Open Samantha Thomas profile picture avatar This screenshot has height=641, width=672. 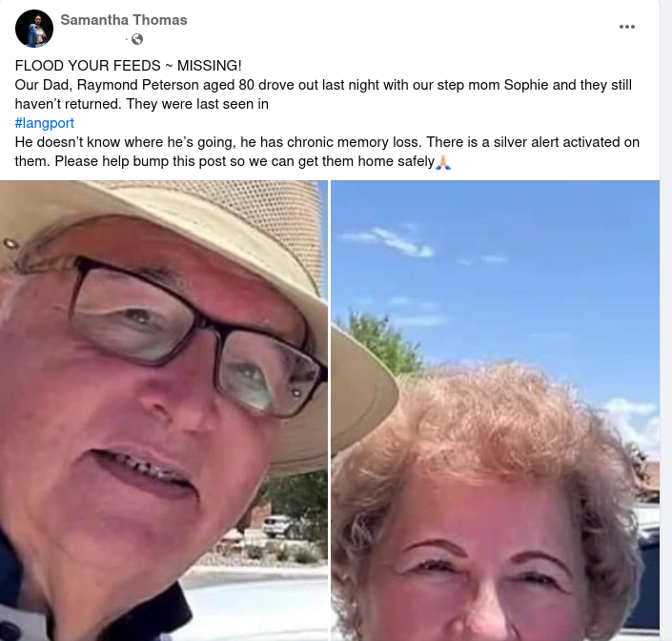[x=34, y=29]
